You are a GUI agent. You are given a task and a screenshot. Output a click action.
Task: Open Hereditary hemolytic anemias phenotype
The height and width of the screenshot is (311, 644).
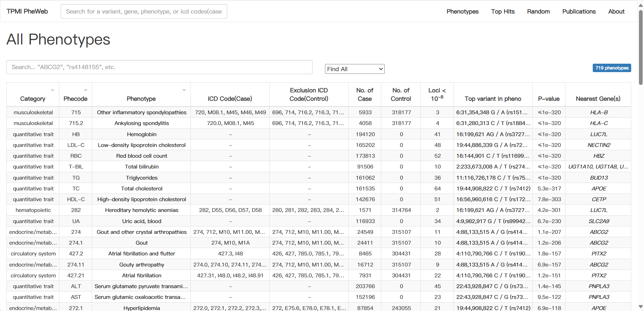click(x=142, y=210)
